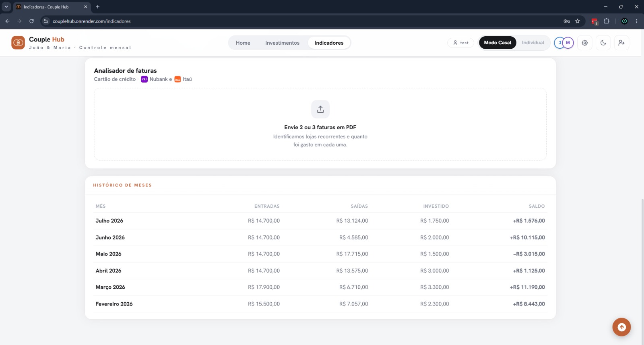Click the green circular profile icon

pos(625,21)
